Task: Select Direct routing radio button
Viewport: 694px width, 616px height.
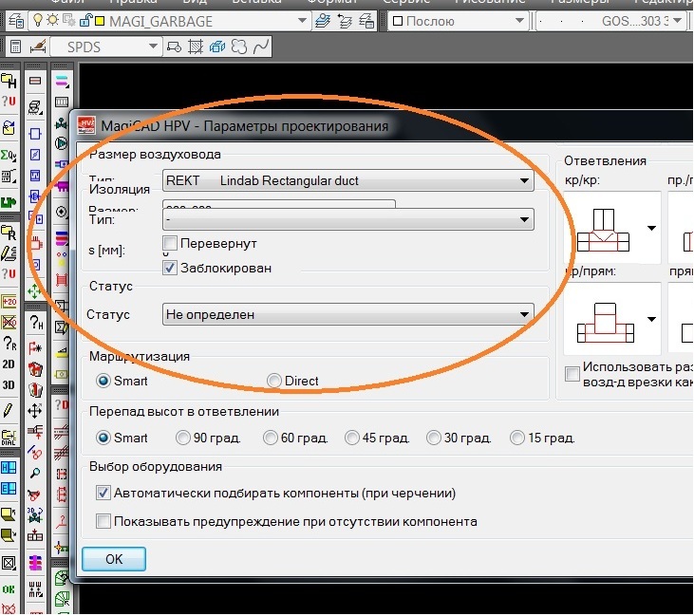Action: 274,381
